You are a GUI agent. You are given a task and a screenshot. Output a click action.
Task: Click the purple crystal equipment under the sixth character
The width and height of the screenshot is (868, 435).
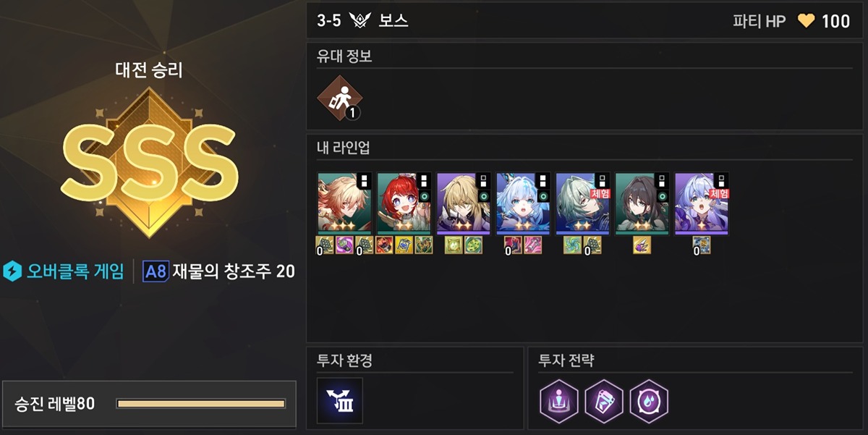pyautogui.click(x=642, y=245)
